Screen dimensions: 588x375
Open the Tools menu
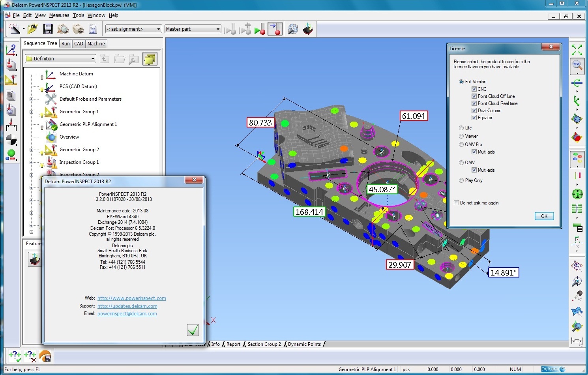click(x=79, y=15)
